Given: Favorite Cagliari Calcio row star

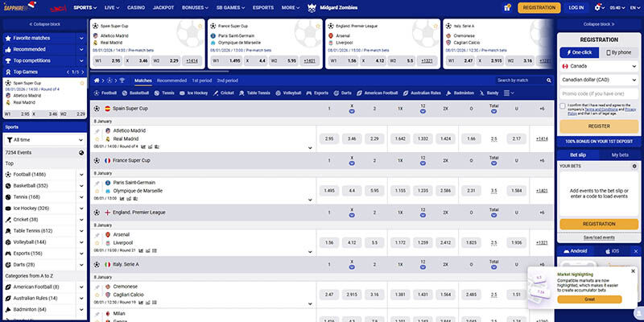Looking at the screenshot, I should click(97, 295).
